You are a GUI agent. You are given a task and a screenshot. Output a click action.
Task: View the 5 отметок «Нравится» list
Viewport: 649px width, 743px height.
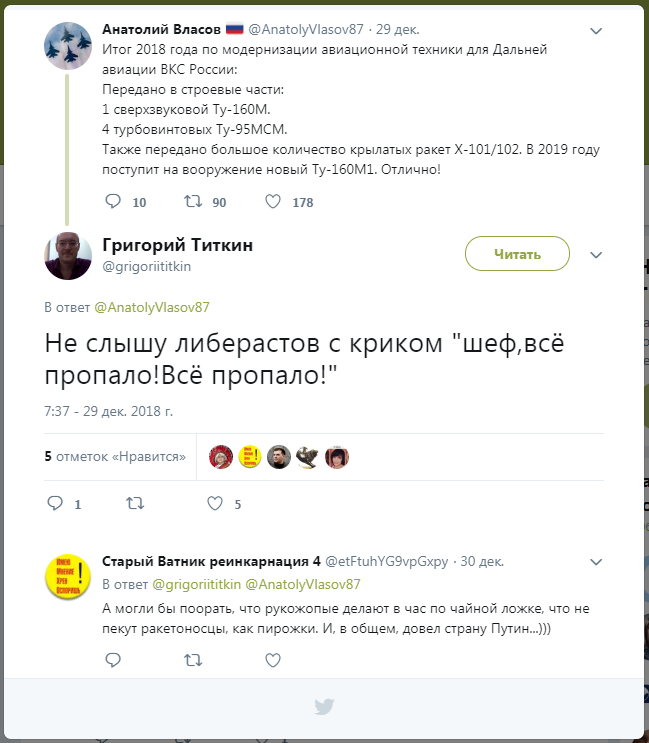pyautogui.click(x=115, y=456)
